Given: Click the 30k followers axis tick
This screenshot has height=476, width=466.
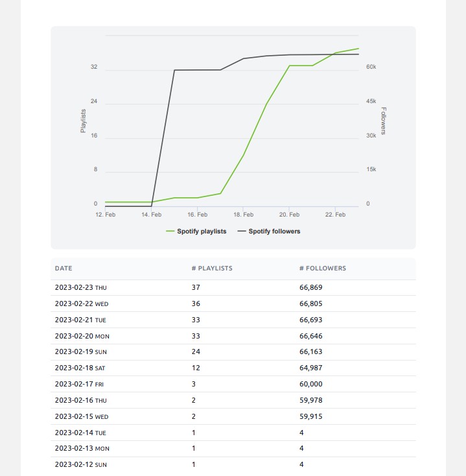Looking at the screenshot, I should pos(371,136).
